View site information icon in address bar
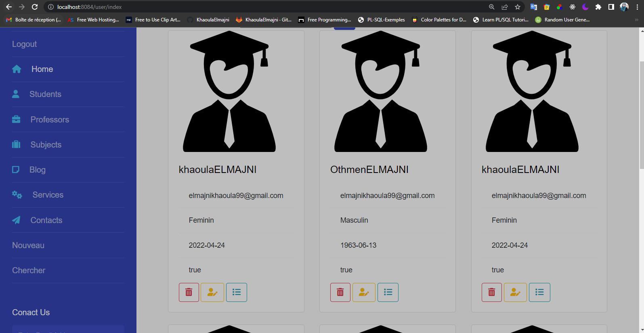The width and height of the screenshot is (644, 333). 51,7
